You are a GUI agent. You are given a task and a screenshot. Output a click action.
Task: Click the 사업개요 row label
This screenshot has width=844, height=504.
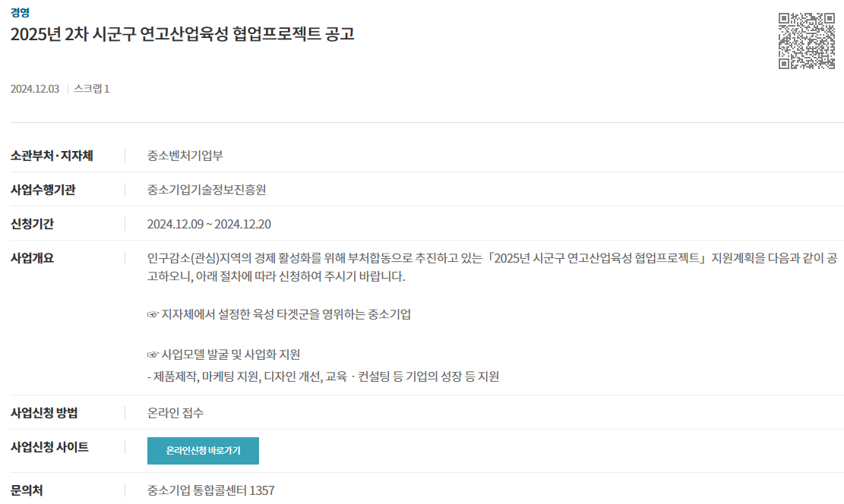(33, 258)
